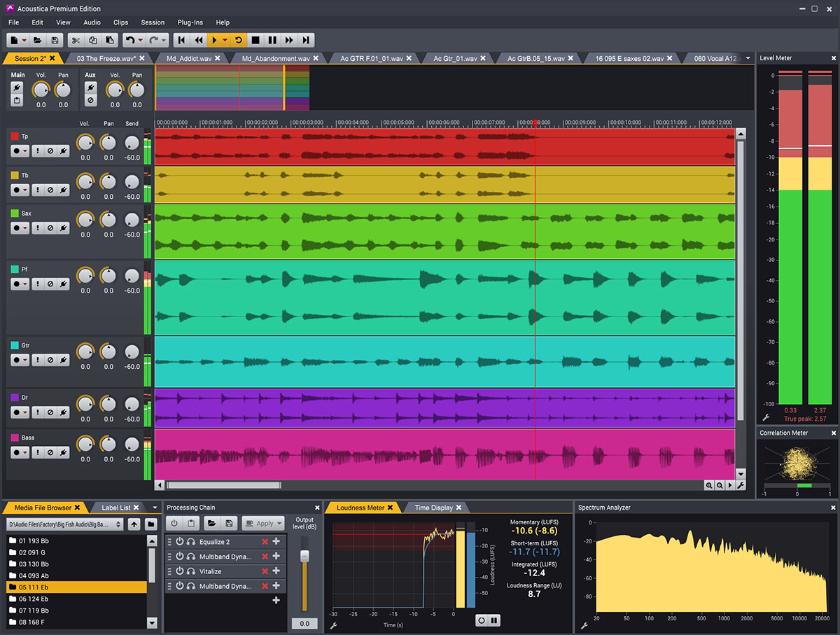The width and height of the screenshot is (840, 635).
Task: Click the Main Vol. knob
Action: [x=41, y=90]
